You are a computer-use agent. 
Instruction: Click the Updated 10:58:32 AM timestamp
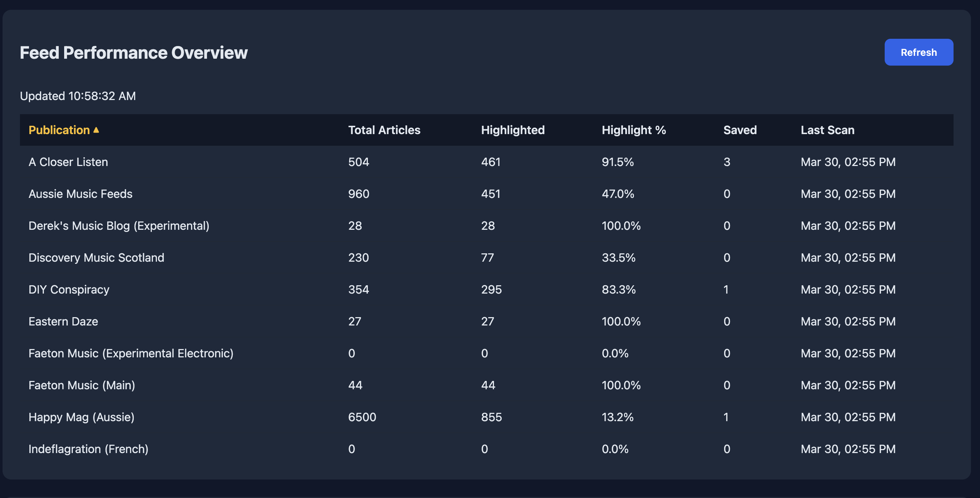(78, 96)
